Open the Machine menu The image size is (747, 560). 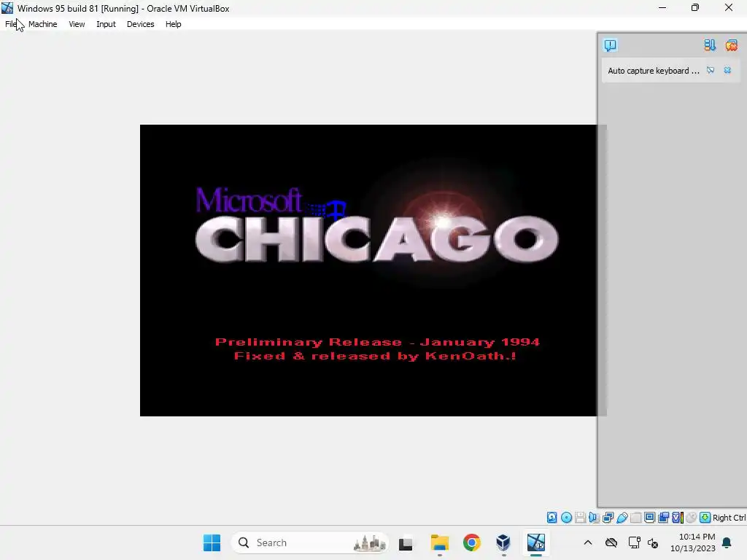tap(43, 24)
